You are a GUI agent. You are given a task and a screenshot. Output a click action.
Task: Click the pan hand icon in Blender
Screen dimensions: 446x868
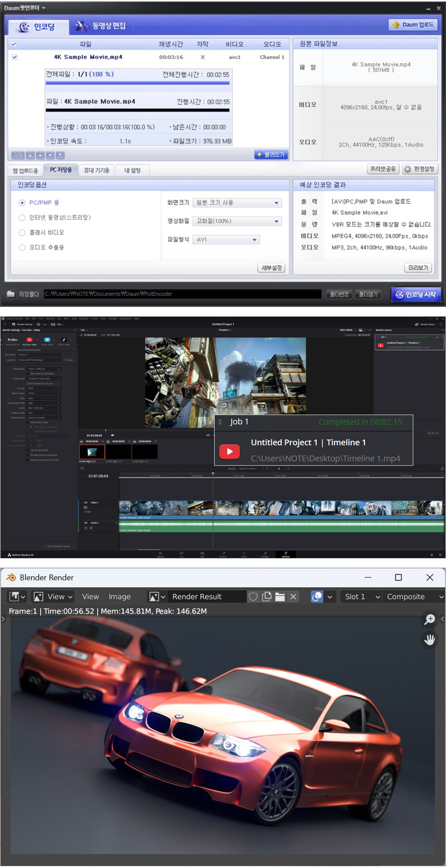pos(429,639)
